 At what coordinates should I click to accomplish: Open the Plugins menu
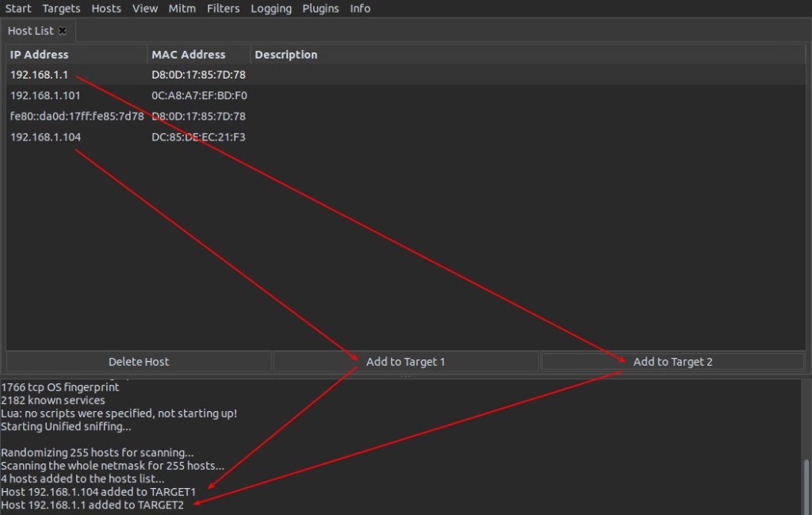320,9
